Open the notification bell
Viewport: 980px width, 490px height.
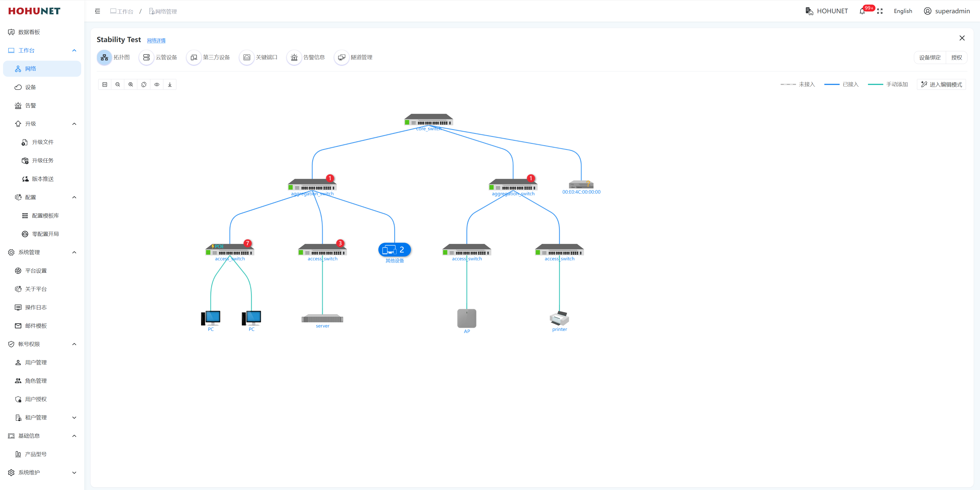click(862, 11)
